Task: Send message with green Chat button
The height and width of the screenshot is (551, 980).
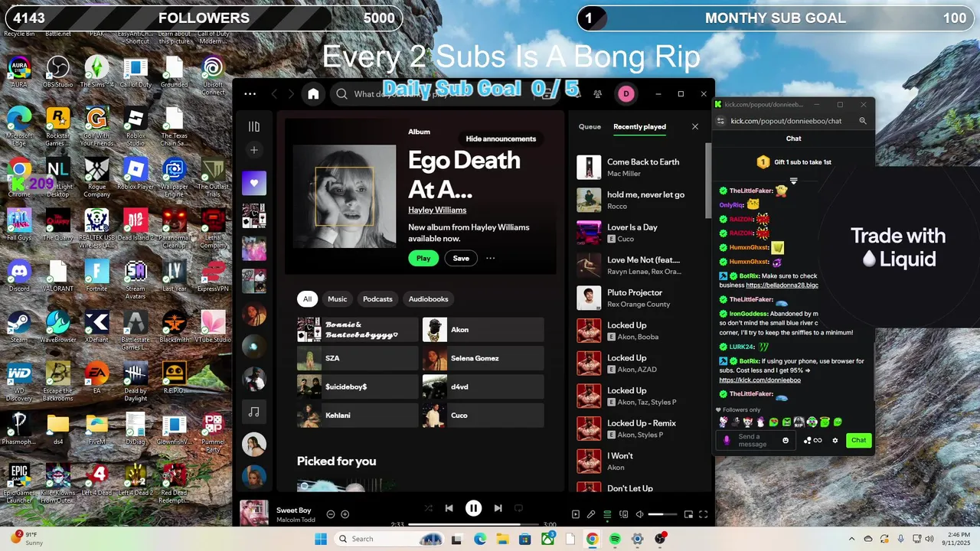Action: [x=859, y=440]
